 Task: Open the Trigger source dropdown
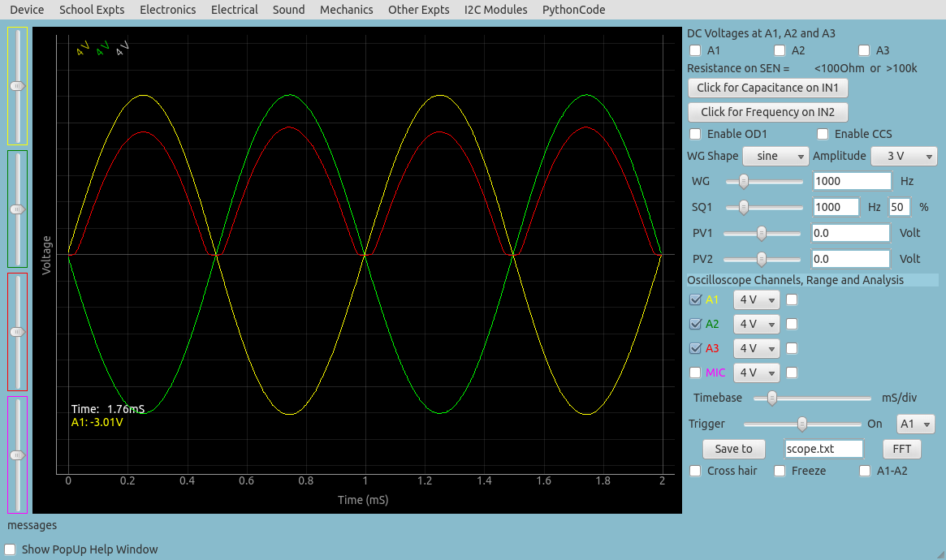click(915, 424)
